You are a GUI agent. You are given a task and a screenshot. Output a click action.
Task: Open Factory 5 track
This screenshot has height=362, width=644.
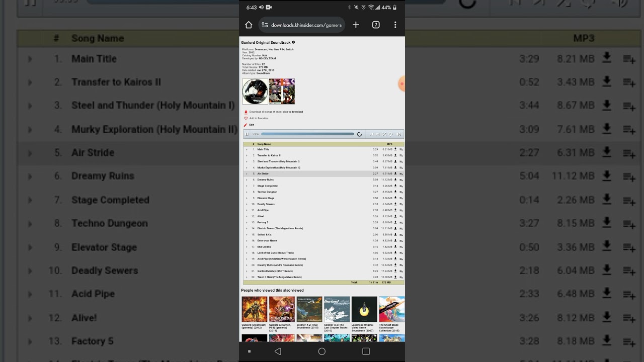263,222
